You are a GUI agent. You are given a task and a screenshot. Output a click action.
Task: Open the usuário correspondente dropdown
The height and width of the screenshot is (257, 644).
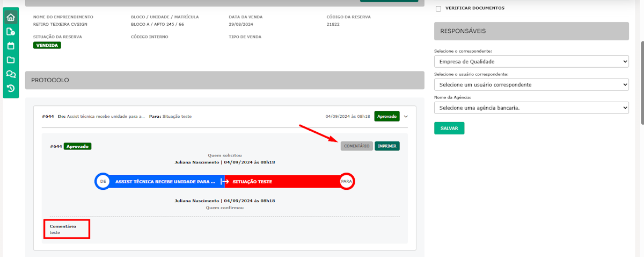pos(531,85)
